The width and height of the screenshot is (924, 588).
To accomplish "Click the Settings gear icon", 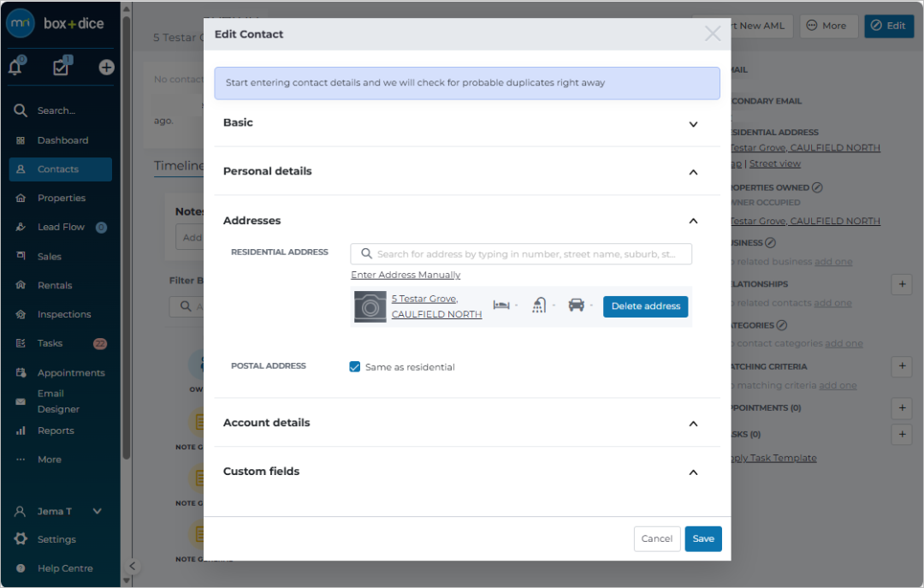I will pos(21,539).
